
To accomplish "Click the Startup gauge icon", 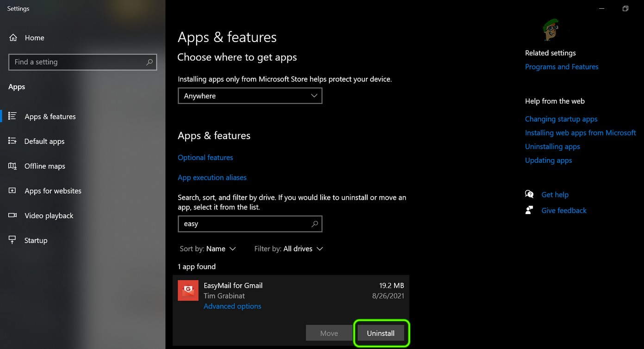I will click(13, 240).
